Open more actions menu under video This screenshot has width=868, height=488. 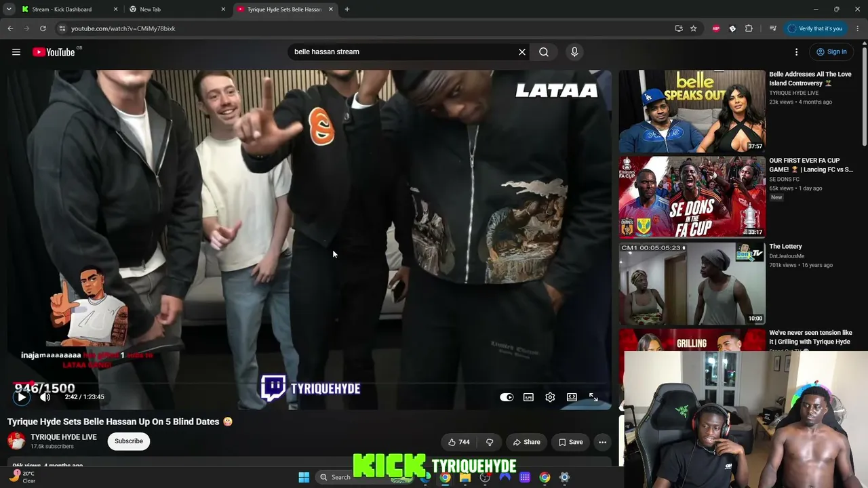602,442
